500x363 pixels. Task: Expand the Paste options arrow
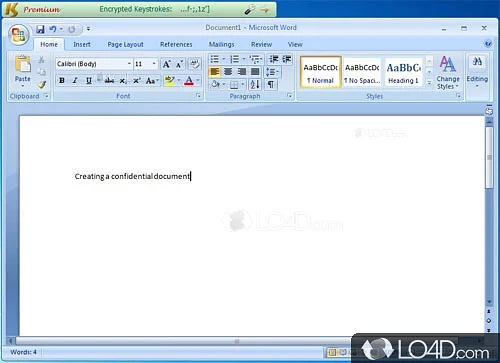click(23, 86)
